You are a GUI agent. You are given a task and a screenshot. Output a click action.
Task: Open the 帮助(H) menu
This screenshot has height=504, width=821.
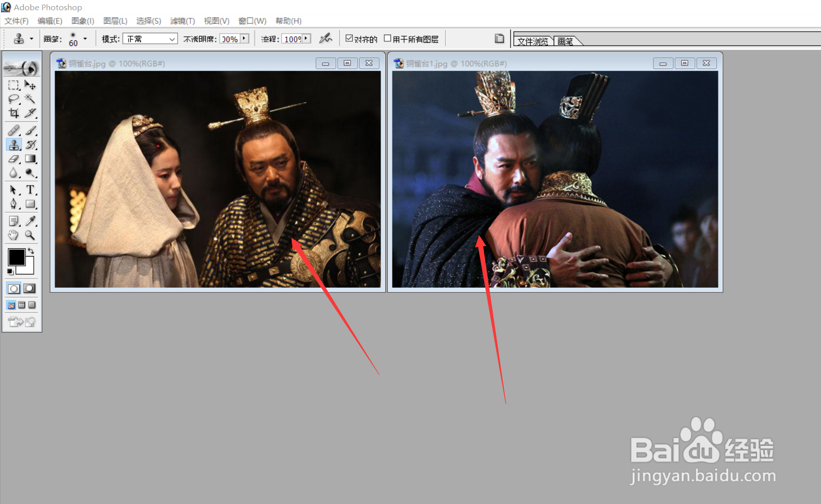[x=288, y=21]
